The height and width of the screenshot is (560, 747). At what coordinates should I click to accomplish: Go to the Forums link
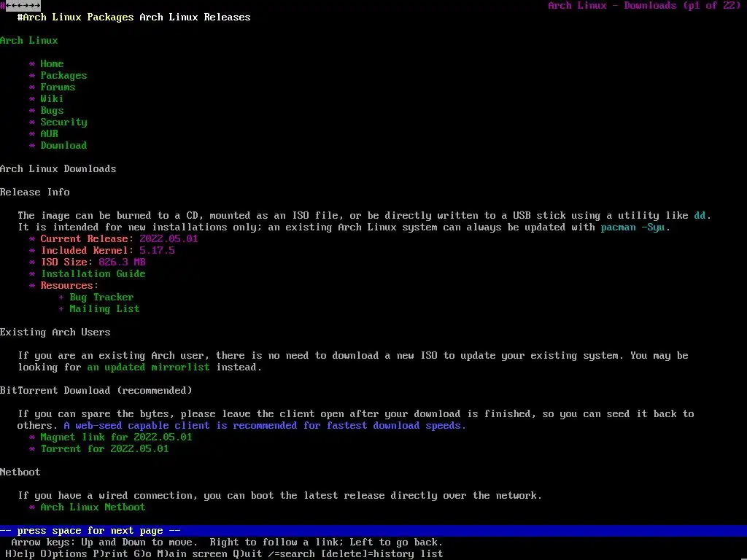coord(58,87)
